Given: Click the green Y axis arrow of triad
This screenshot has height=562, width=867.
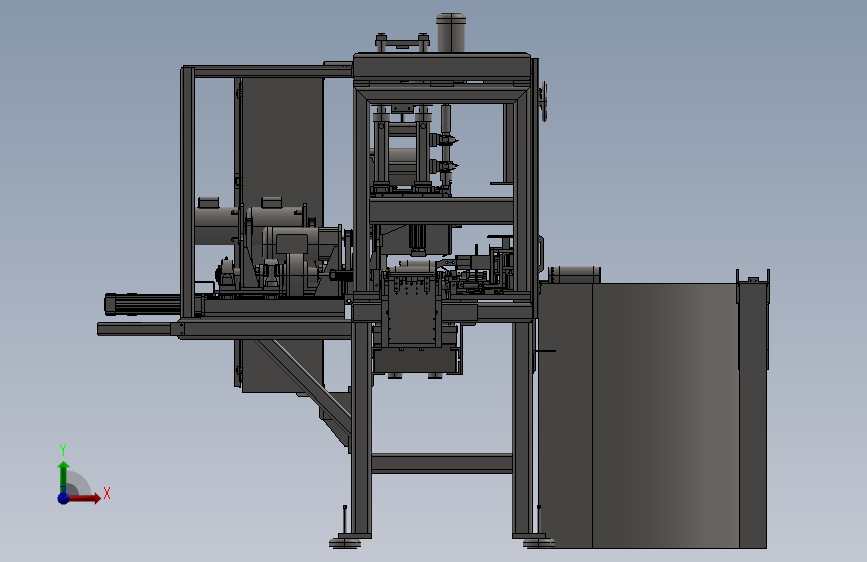Looking at the screenshot, I should click(63, 477).
